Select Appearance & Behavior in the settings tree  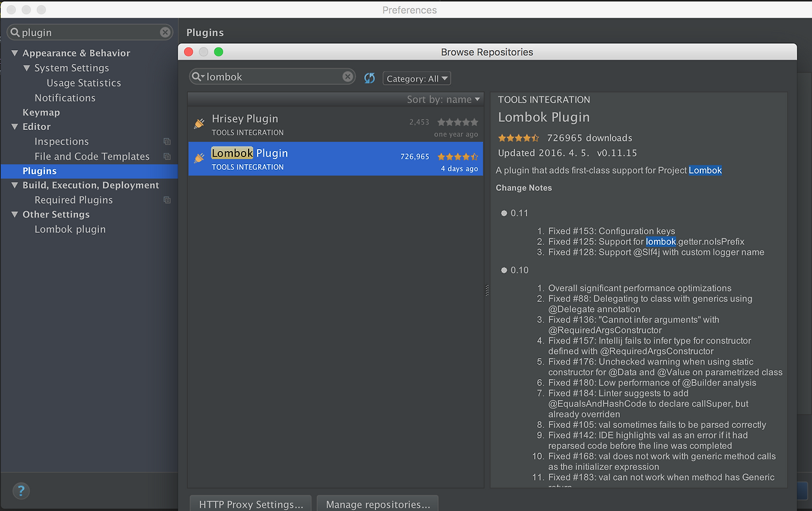[76, 53]
